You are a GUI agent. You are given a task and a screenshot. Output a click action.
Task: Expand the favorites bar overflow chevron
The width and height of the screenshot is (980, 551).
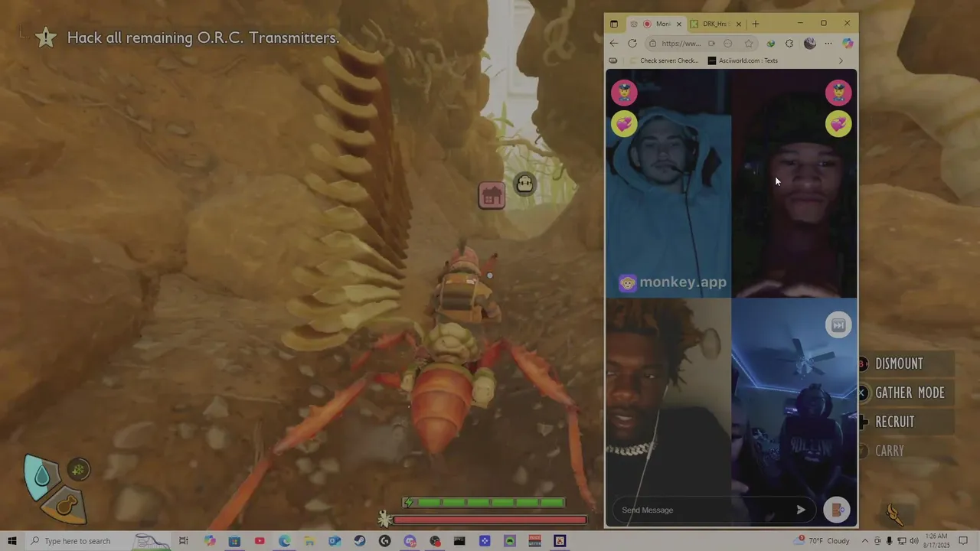point(841,60)
